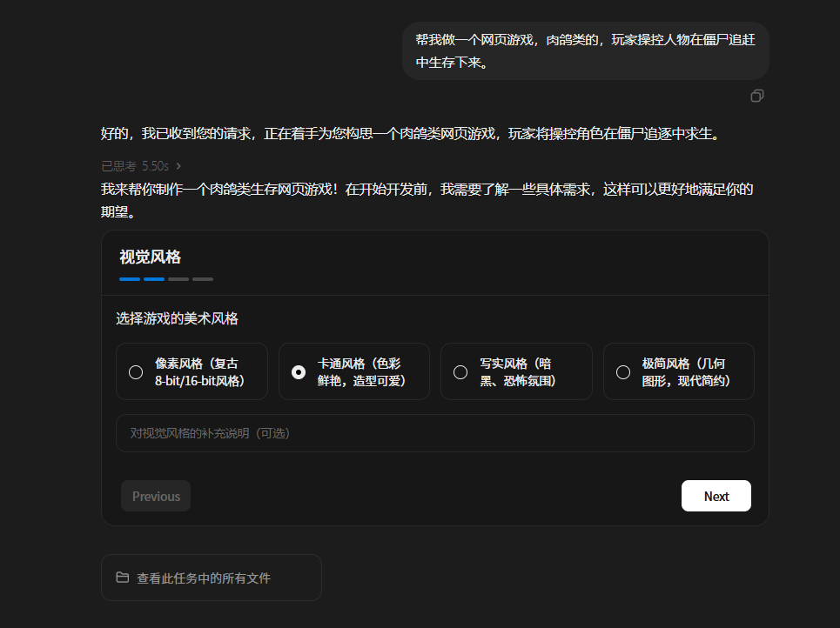Click the selected 卡通风格 radio button
This screenshot has width=840, height=628.
297,371
